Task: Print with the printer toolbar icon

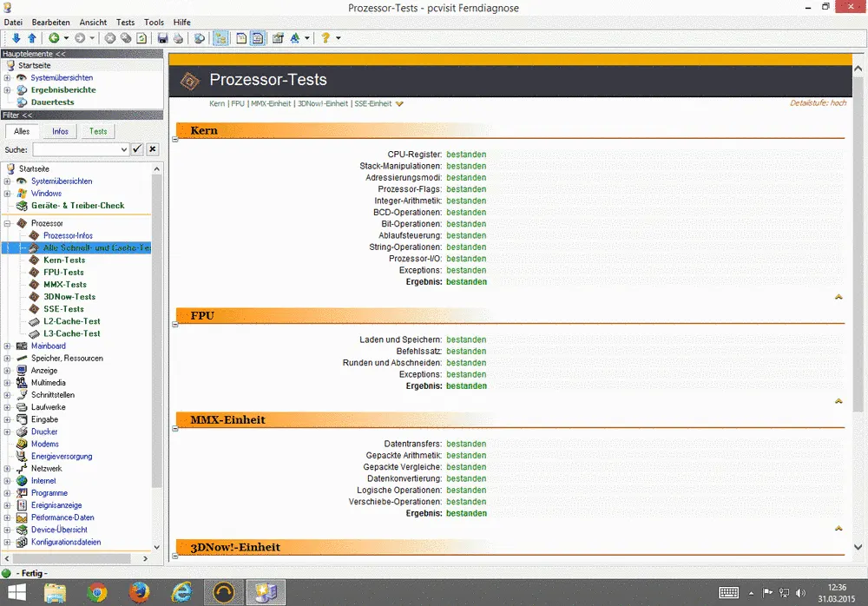Action: (x=178, y=37)
